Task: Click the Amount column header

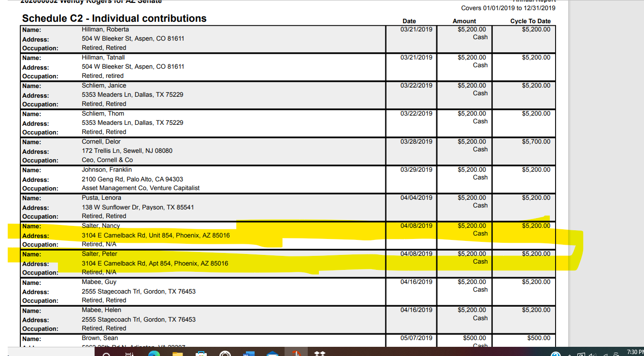Action: coord(464,21)
